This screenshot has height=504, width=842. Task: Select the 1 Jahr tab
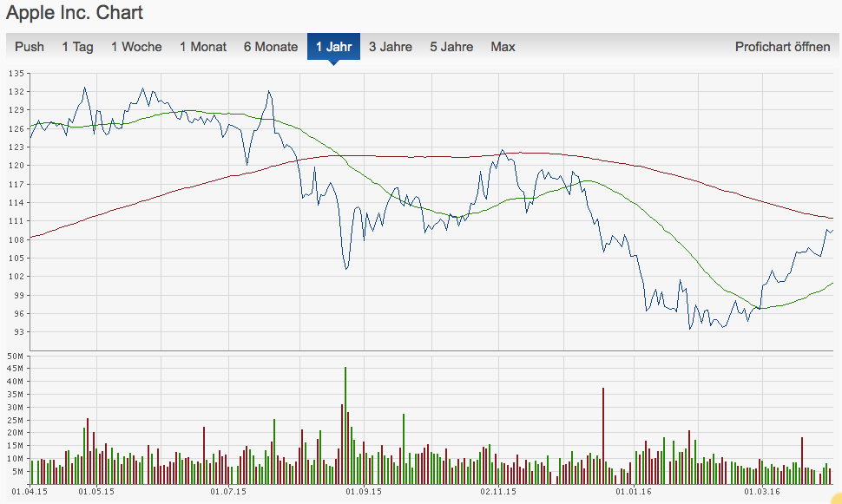pos(333,47)
